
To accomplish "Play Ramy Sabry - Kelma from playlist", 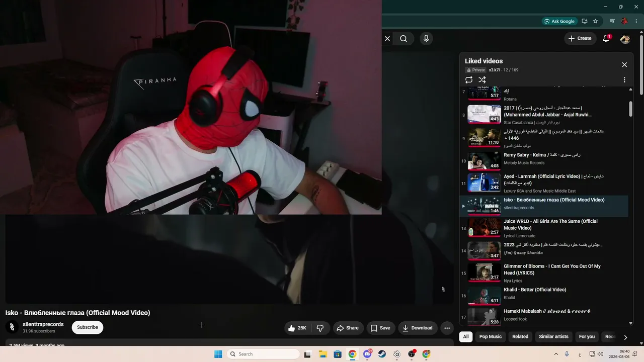I will coord(545,161).
